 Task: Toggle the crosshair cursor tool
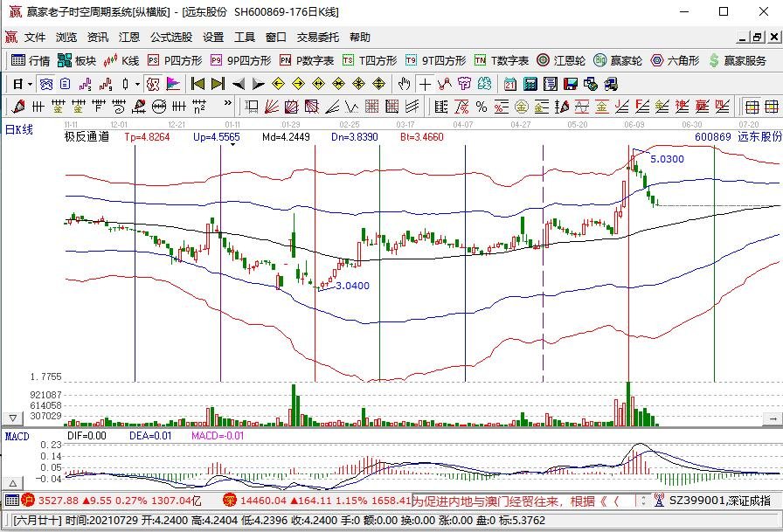(425, 85)
